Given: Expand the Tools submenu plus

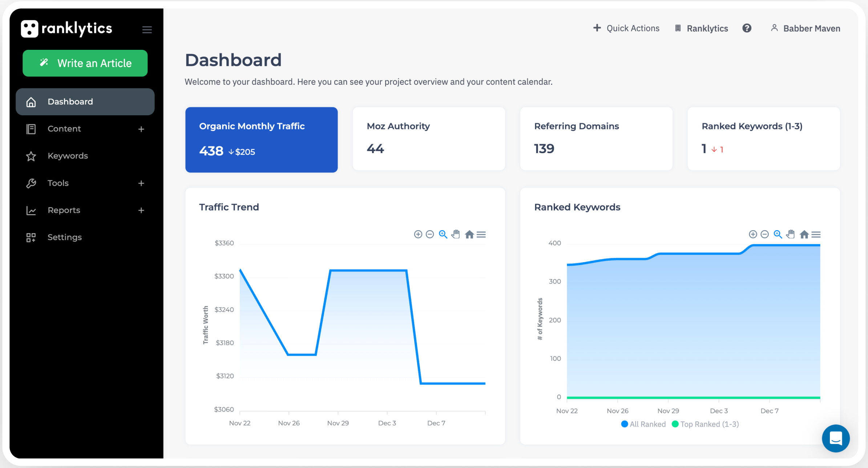Looking at the screenshot, I should coord(141,183).
